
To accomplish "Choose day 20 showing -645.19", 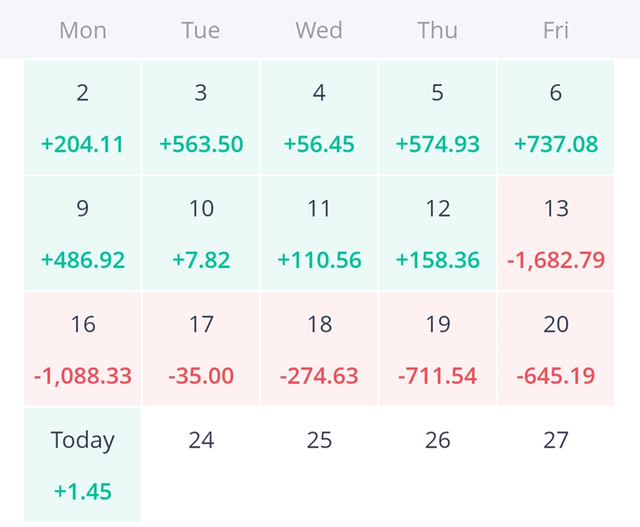I will [x=556, y=350].
